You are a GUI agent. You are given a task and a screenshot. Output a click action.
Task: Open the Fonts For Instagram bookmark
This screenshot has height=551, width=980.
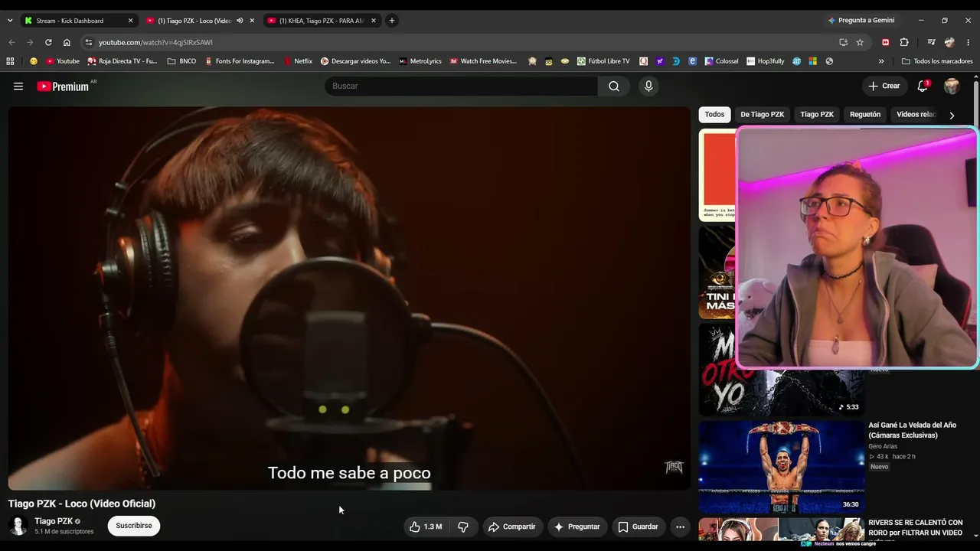(x=240, y=61)
